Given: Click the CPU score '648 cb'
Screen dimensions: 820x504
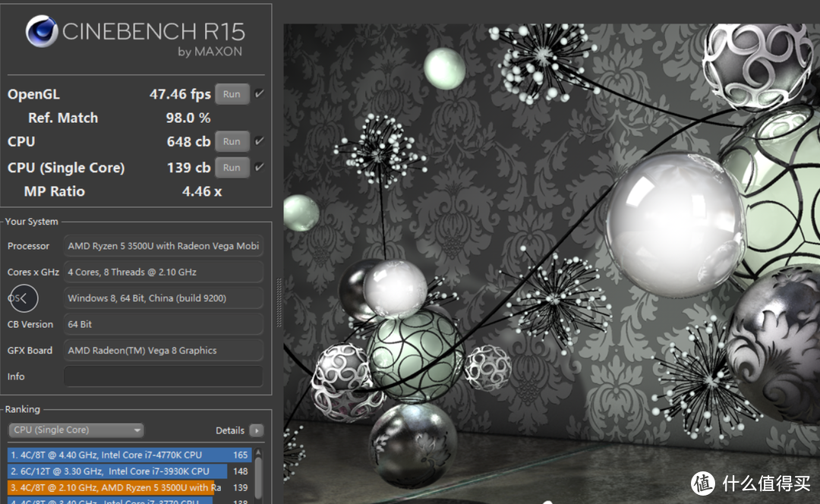Looking at the screenshot, I should click(188, 142).
